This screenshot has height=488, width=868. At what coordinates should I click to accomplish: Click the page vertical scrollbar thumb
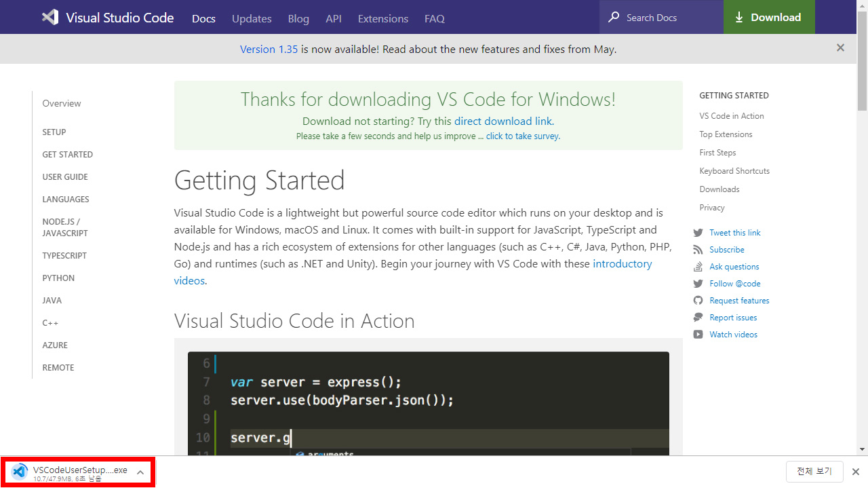862,61
